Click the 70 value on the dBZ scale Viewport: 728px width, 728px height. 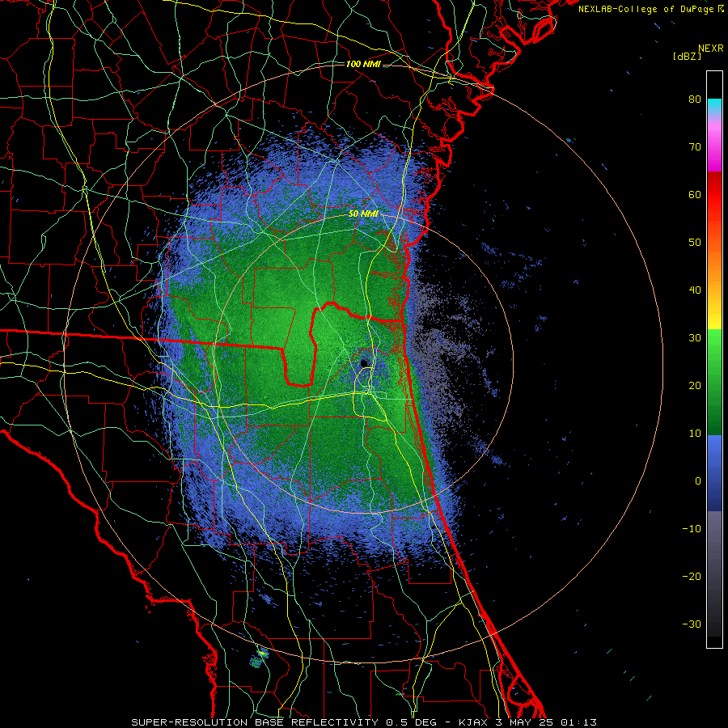pos(695,146)
